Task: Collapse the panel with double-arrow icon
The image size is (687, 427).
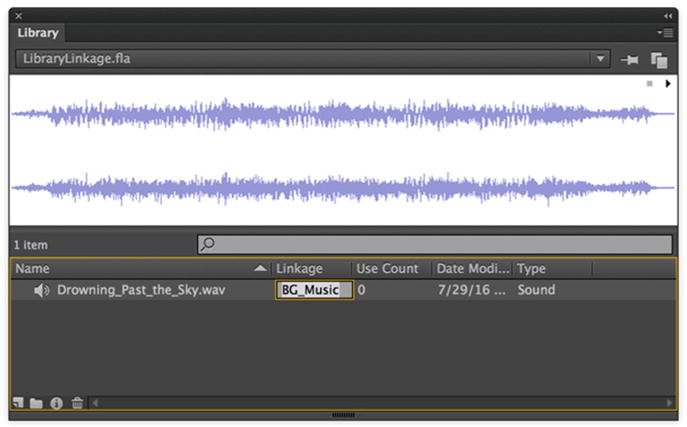Action: pyautogui.click(x=668, y=16)
